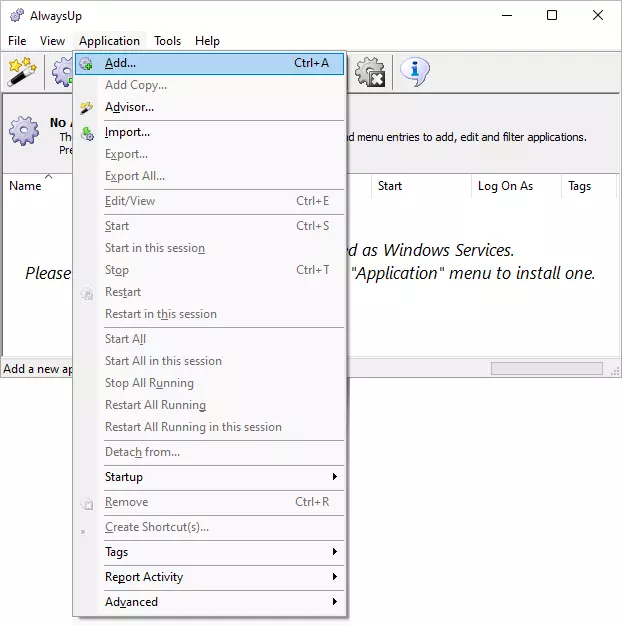
Task: Click Start in this session entry
Action: 209,248
